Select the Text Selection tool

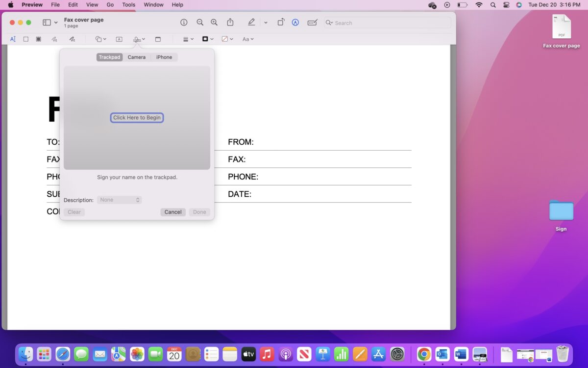(13, 39)
